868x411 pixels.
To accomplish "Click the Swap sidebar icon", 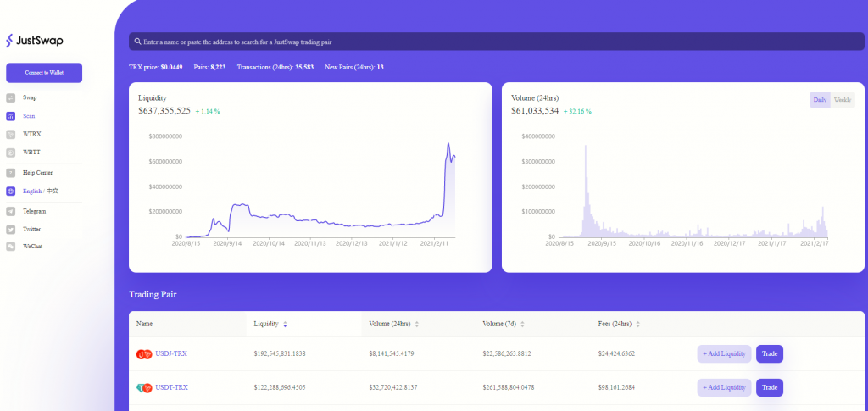I will click(x=10, y=97).
